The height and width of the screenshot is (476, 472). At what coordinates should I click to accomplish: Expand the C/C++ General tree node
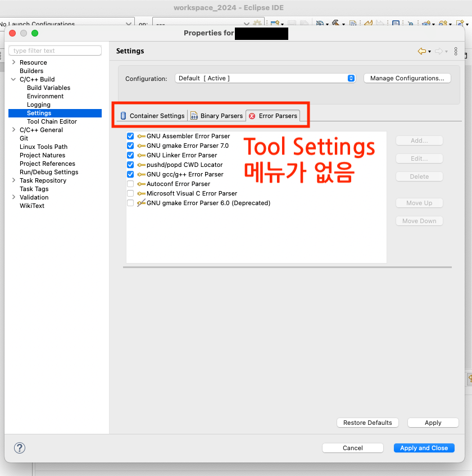point(13,130)
